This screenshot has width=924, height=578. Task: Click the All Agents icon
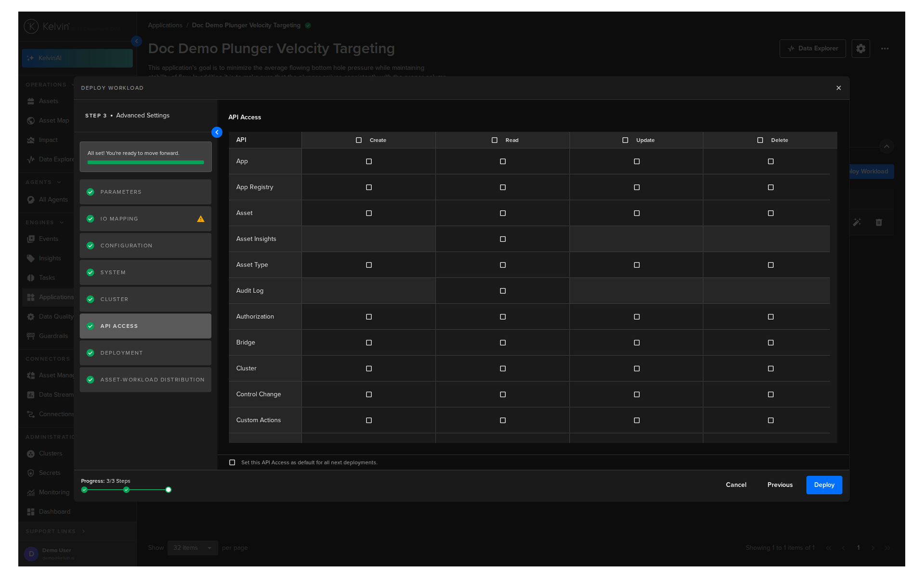pos(31,200)
